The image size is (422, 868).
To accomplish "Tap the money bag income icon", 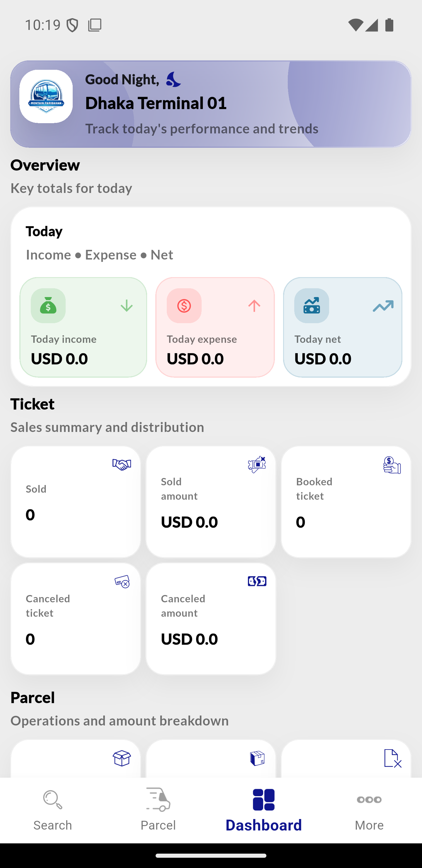I will [x=48, y=306].
